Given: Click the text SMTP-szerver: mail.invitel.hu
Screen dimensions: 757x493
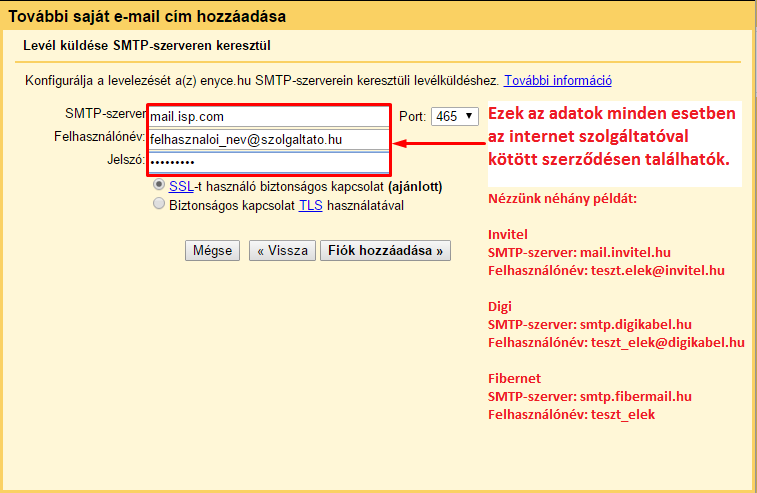Looking at the screenshot, I should point(579,253).
